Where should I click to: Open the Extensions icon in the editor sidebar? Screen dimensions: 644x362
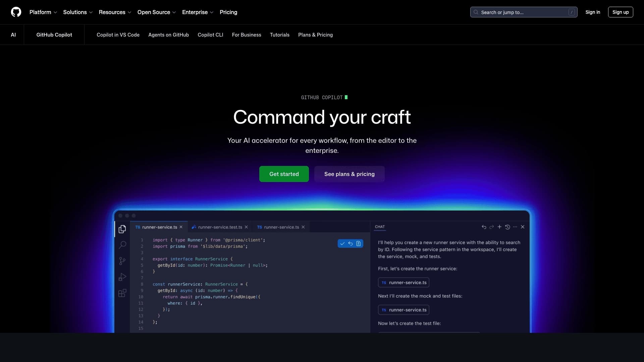coord(122,293)
